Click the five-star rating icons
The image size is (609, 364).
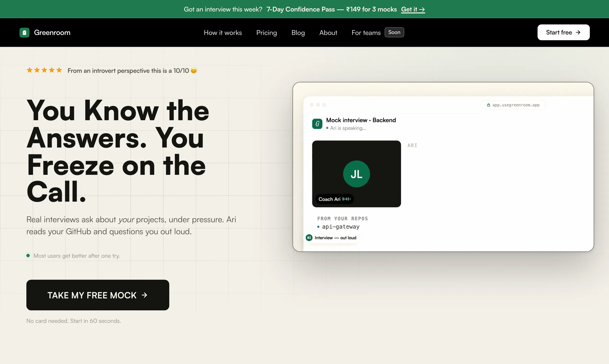[44, 70]
